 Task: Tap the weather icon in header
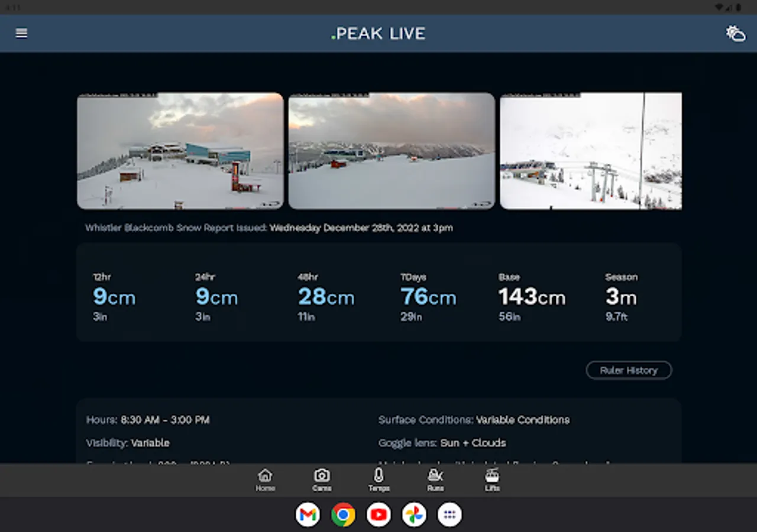click(x=735, y=34)
